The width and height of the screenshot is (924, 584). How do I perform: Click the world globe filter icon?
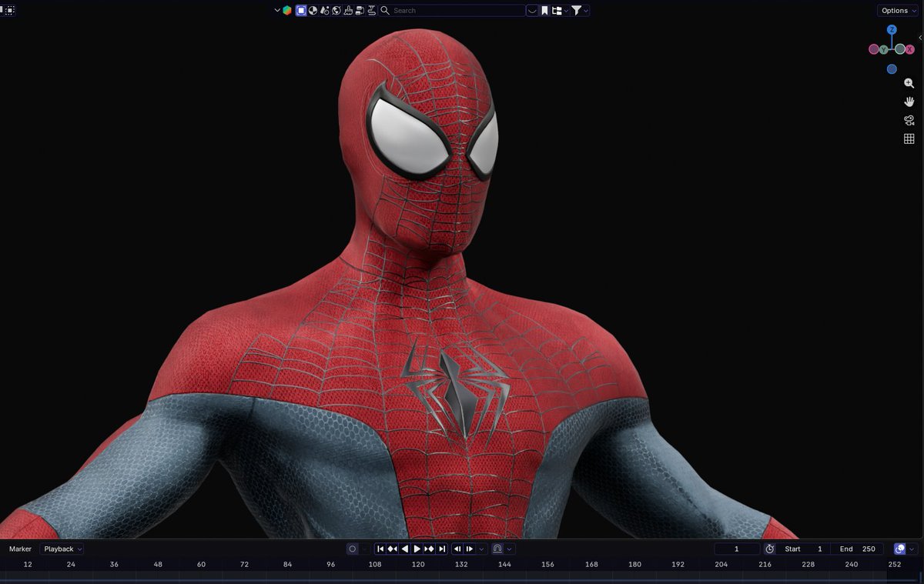336,11
